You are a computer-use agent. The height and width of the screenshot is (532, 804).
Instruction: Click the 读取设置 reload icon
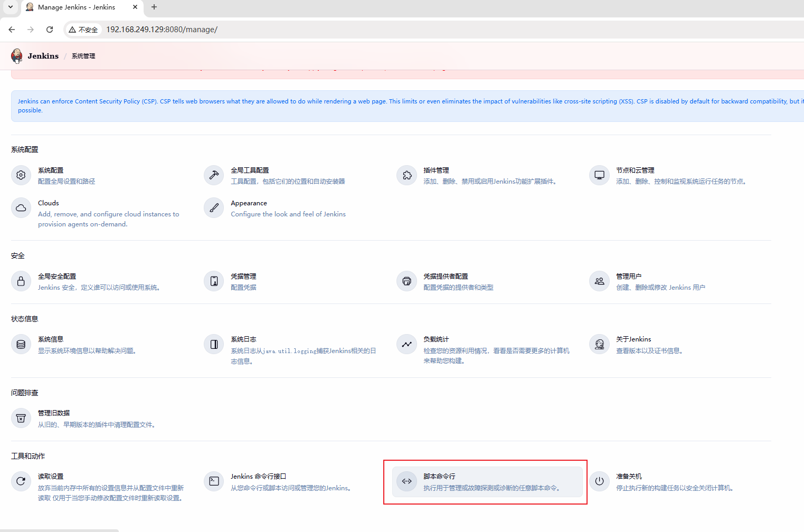21,481
